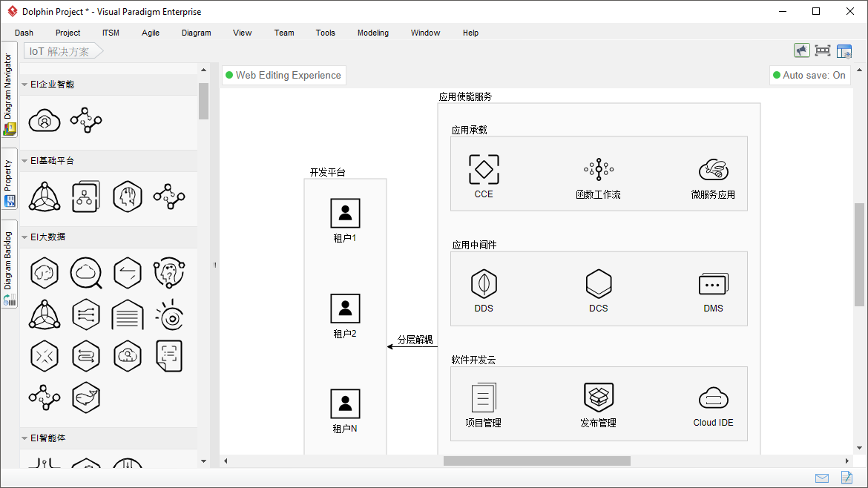Click the canvas vertical scrollbar thumb
Screen dimensions: 868x488
pos(859,254)
